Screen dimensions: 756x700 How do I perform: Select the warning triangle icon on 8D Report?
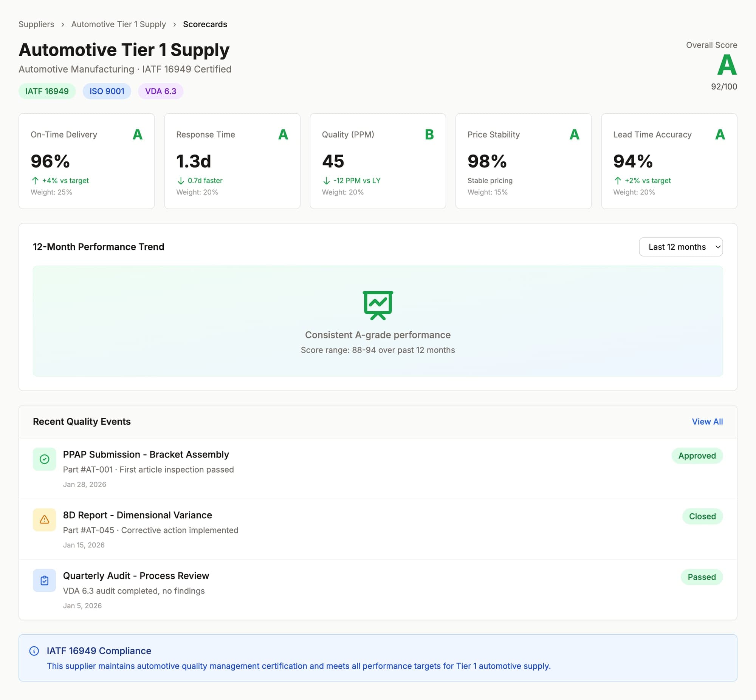(44, 520)
